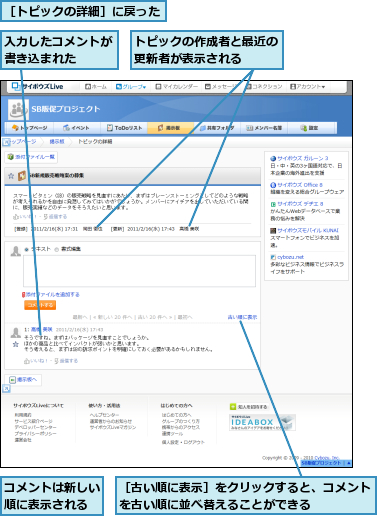Open グループのつくり方 footer link
Viewport: 377px width, 516px height.
point(181,421)
